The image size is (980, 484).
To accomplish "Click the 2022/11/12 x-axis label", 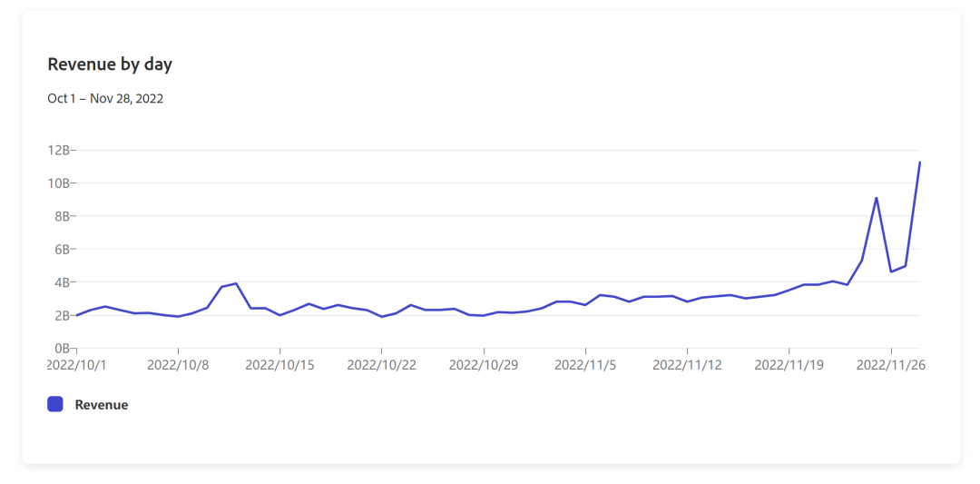I will coord(688,365).
